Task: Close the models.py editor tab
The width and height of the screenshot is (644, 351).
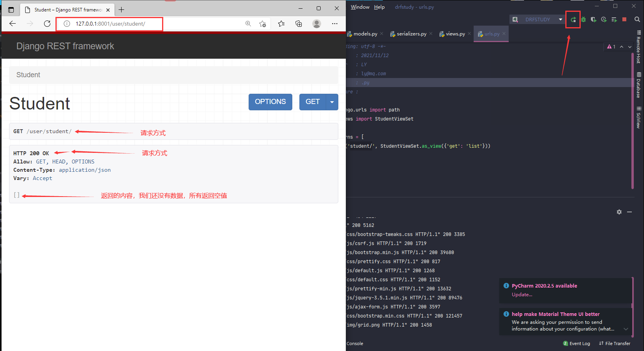Action: click(382, 33)
